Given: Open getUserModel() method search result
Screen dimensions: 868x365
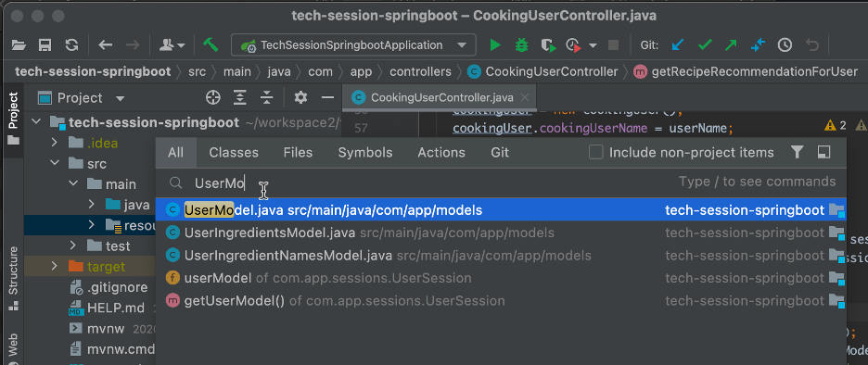Looking at the screenshot, I should 501,301.
